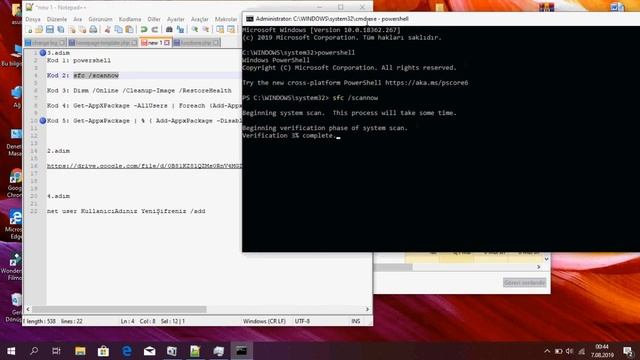Click the 'Kod 3: Dism /Online /Cleanup-Image /RestoreHealth' line
This screenshot has width=640, height=360.
139,90
